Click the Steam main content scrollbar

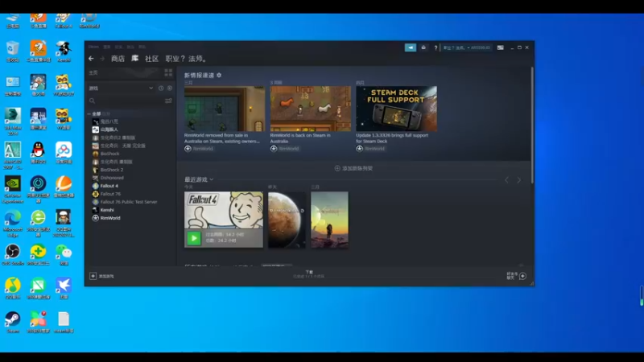[x=532, y=125]
